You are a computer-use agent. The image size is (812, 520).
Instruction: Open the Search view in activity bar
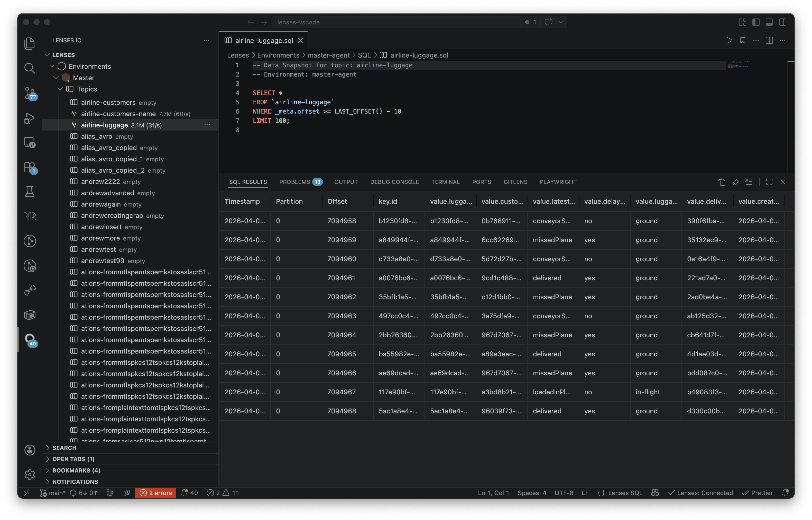point(30,68)
